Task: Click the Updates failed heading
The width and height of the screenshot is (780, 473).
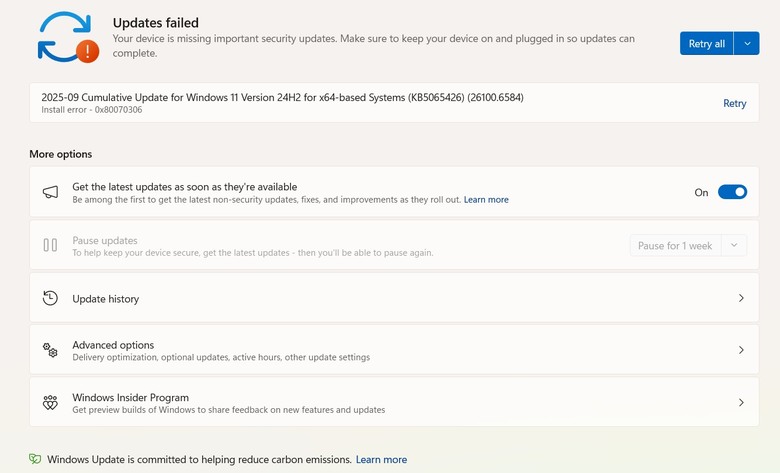Action: (x=156, y=23)
